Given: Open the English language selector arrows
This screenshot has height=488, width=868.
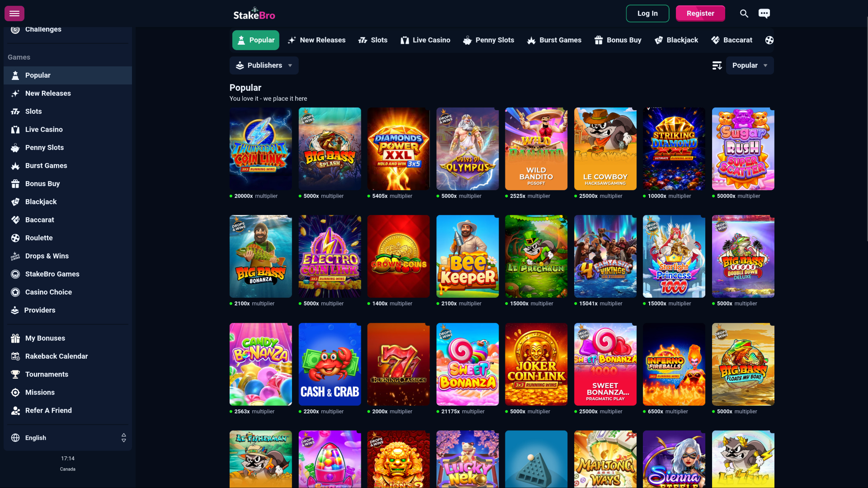Looking at the screenshot, I should [123, 438].
